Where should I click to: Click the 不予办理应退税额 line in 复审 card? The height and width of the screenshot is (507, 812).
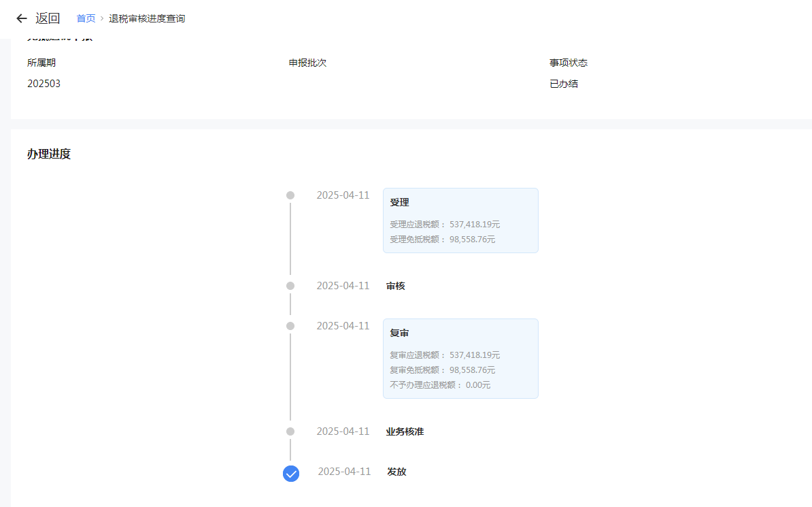point(440,385)
